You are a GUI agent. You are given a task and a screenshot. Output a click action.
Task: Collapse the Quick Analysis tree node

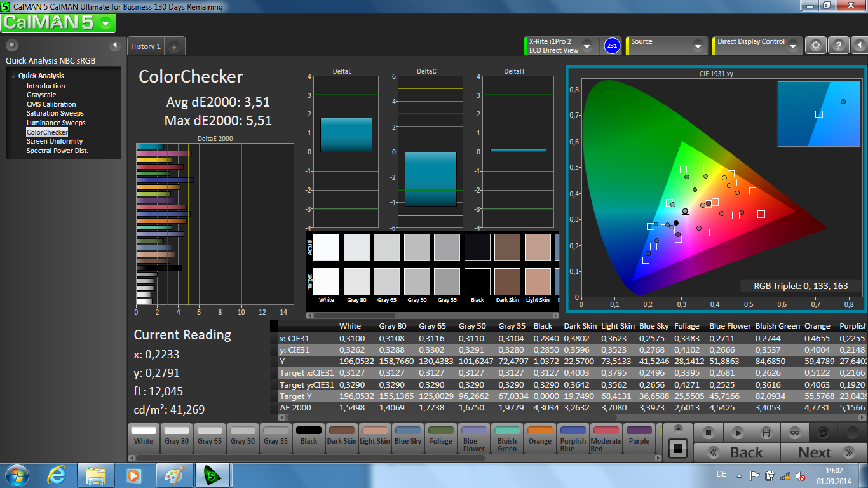[13, 76]
